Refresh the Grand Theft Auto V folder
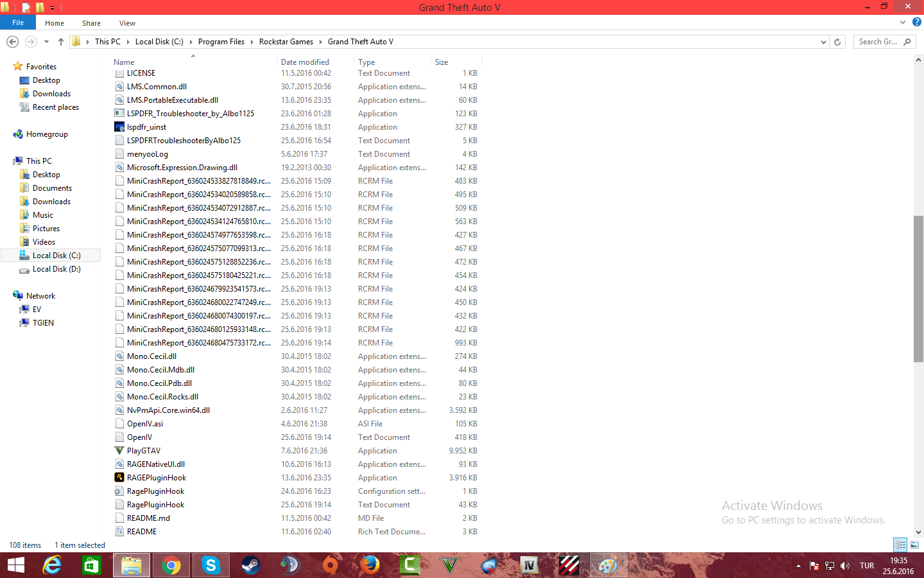 click(x=837, y=42)
